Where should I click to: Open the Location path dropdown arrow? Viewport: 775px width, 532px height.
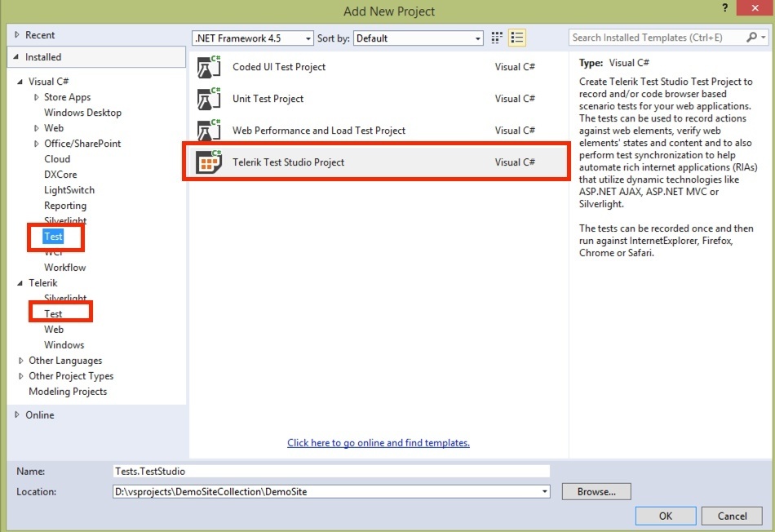(544, 492)
